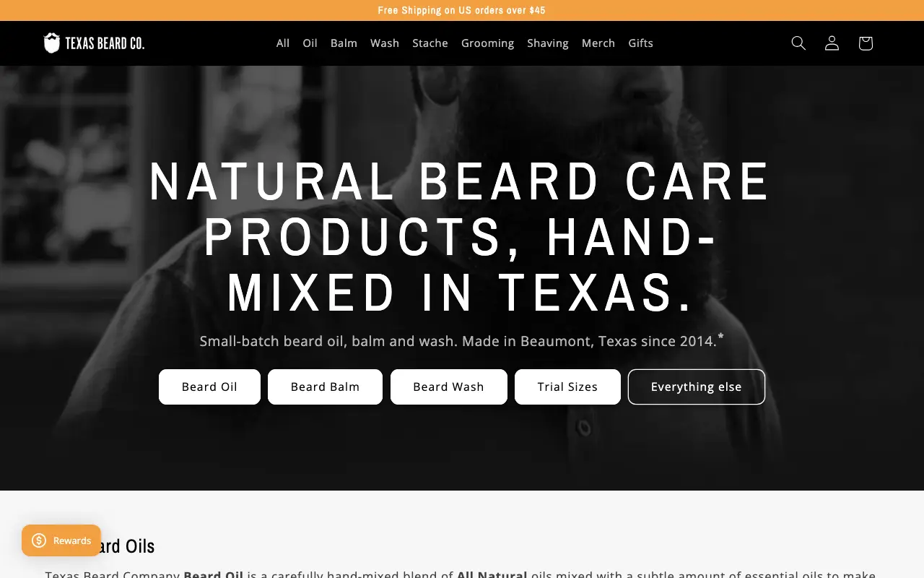The image size is (924, 578).
Task: Click the Natural Beard Care headline
Action: pyautogui.click(x=460, y=237)
